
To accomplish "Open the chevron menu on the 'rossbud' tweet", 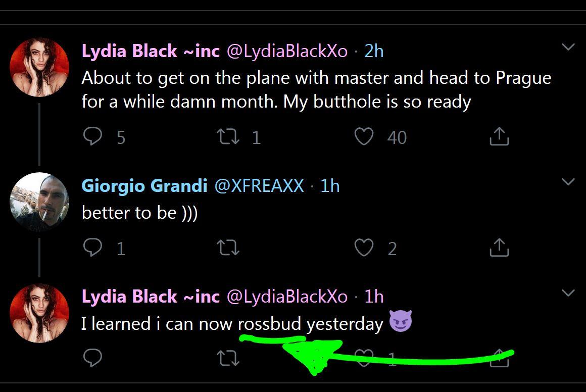I will pyautogui.click(x=568, y=292).
